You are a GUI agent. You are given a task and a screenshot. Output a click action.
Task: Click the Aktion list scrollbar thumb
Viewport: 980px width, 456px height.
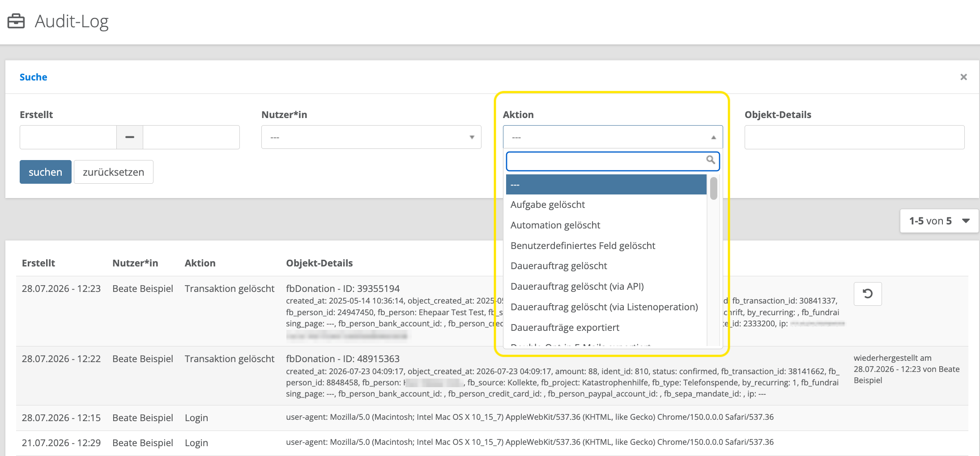click(x=713, y=188)
